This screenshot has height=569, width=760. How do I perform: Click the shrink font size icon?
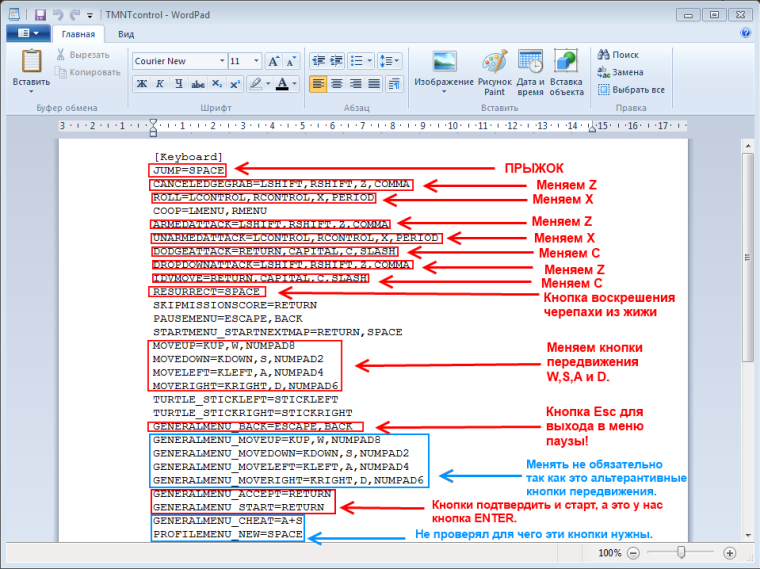(291, 61)
